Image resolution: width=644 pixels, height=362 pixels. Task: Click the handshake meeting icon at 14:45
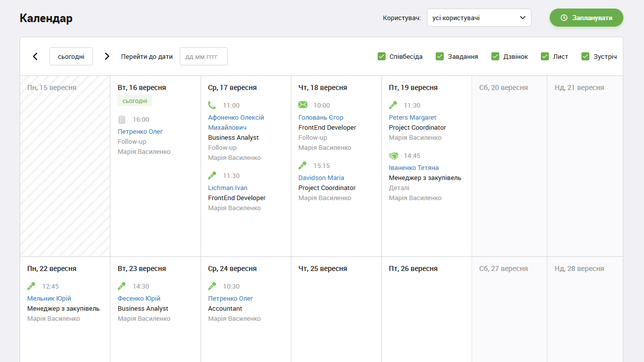(393, 156)
